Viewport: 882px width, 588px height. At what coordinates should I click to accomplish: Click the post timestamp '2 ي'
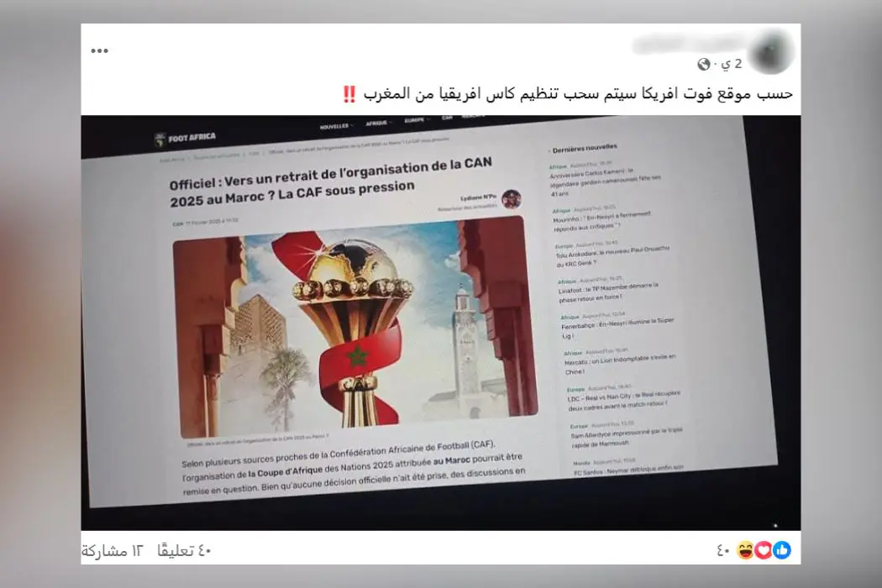tap(732, 64)
